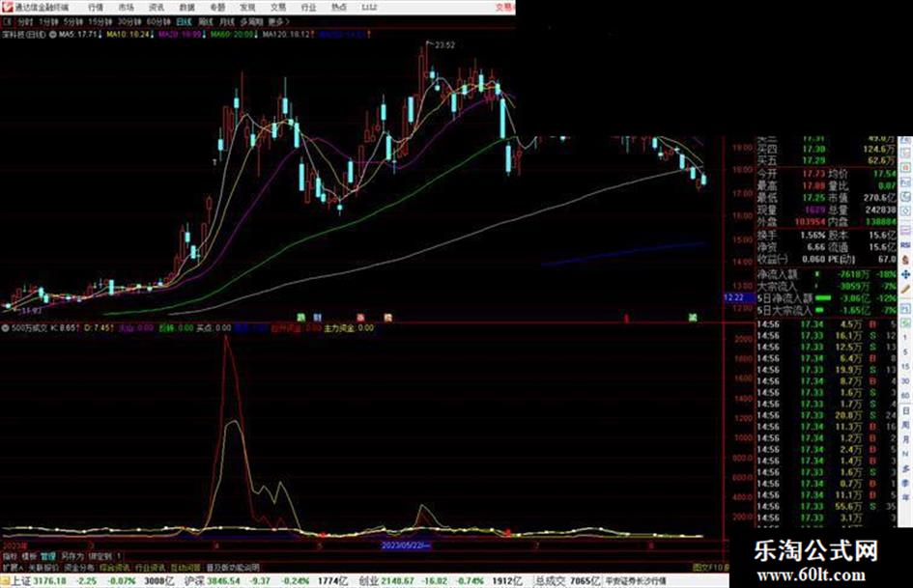Viewport: 913px width, 588px height.
Task: Click the MA10 value label
Action: pos(129,35)
